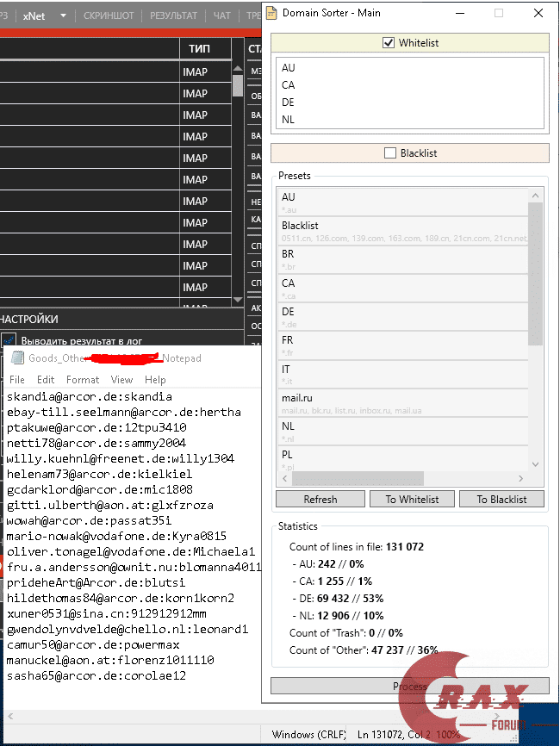Image resolution: width=560 pixels, height=746 pixels.
Task: Select the PL preset
Action: [x=402, y=458]
